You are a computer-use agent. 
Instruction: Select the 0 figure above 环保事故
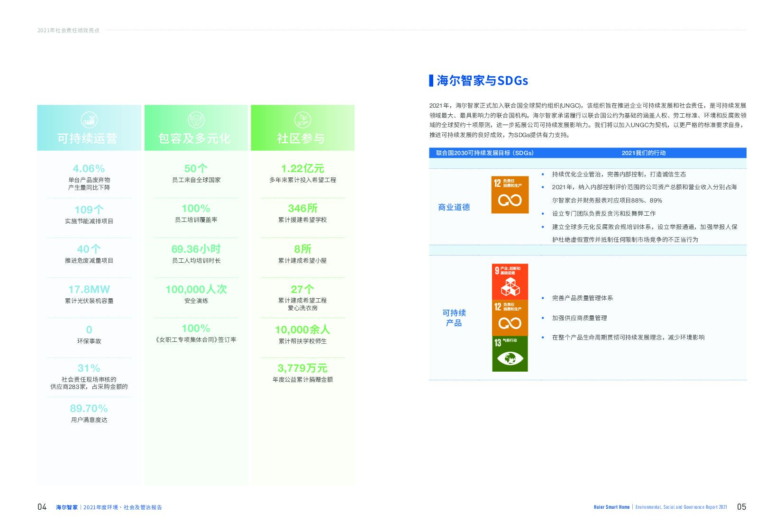pos(89,330)
